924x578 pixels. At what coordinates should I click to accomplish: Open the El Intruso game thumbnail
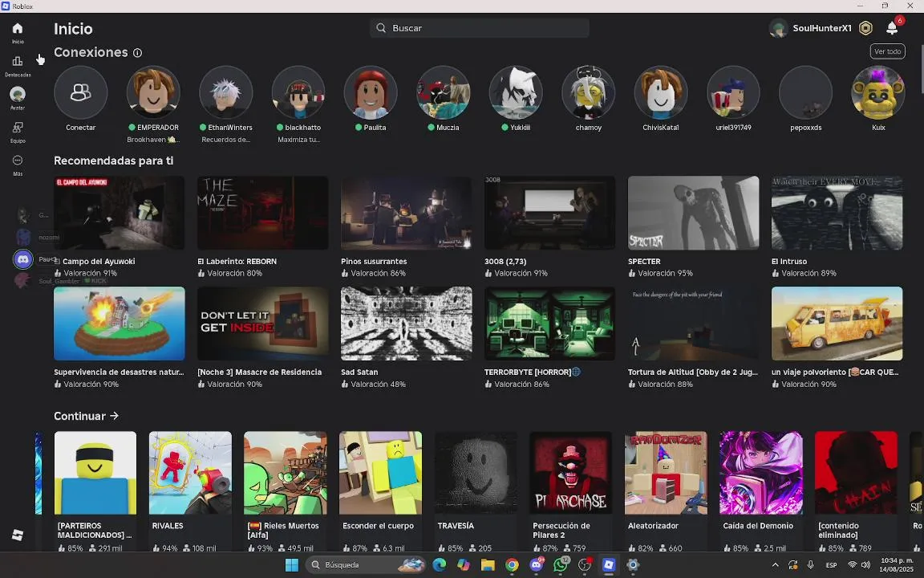pyautogui.click(x=837, y=212)
